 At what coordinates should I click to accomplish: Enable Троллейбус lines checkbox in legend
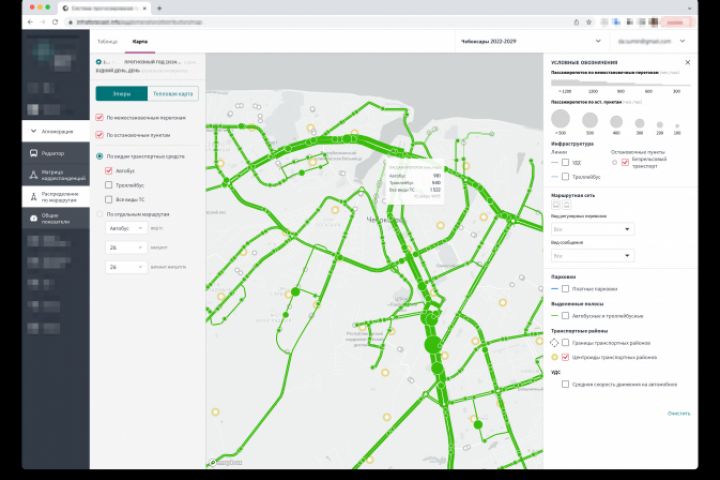click(x=565, y=176)
